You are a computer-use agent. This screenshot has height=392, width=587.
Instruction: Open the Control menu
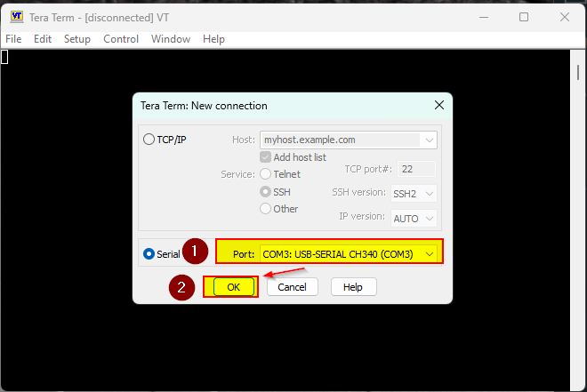pyautogui.click(x=121, y=39)
